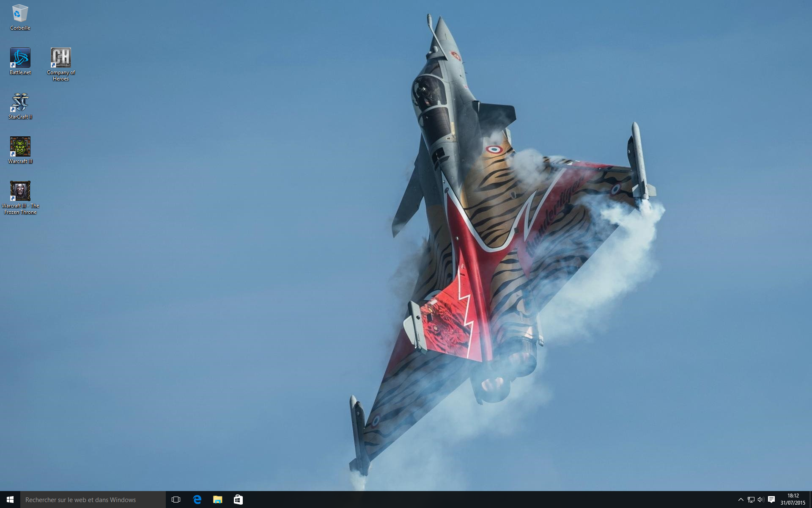Launch Microsoft Edge from the taskbar
This screenshot has width=812, height=508.
coord(197,500)
